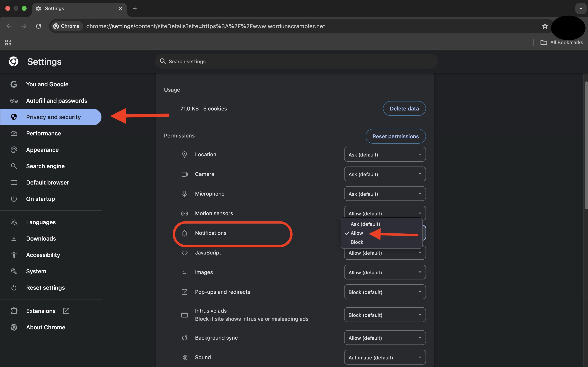Expand the Microphone permission dropdown
Viewport: 588px width, 367px height.
(385, 194)
